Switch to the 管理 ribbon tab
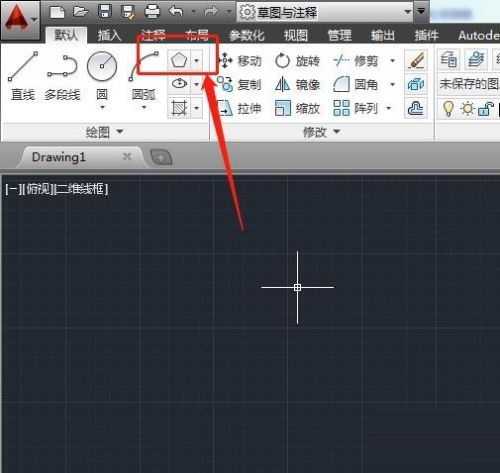Image resolution: width=500 pixels, height=473 pixels. coord(339,35)
